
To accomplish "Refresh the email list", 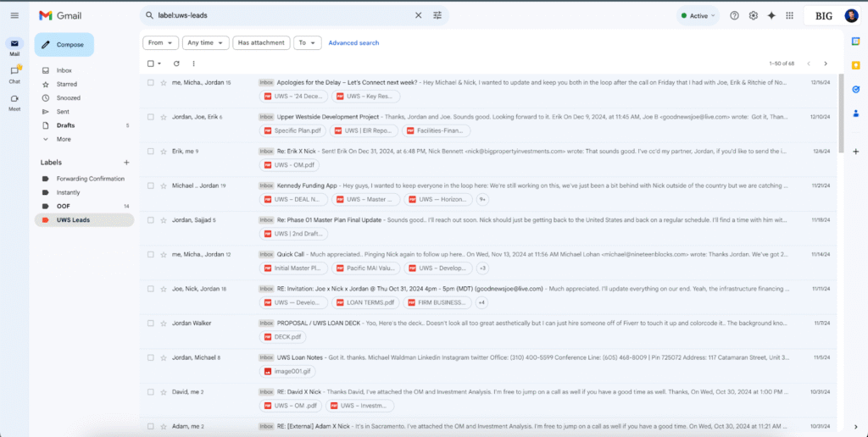I will [x=176, y=64].
